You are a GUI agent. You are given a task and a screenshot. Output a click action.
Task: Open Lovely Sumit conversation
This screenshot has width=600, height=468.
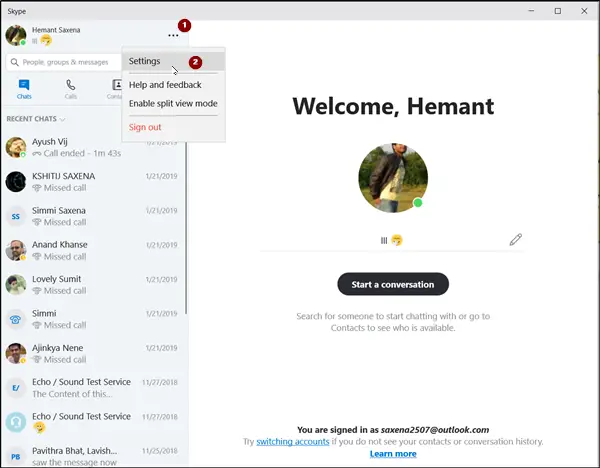click(92, 285)
